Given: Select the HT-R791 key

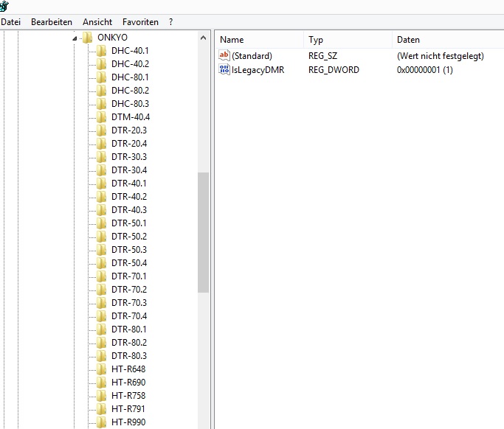Looking at the screenshot, I should tap(128, 409).
